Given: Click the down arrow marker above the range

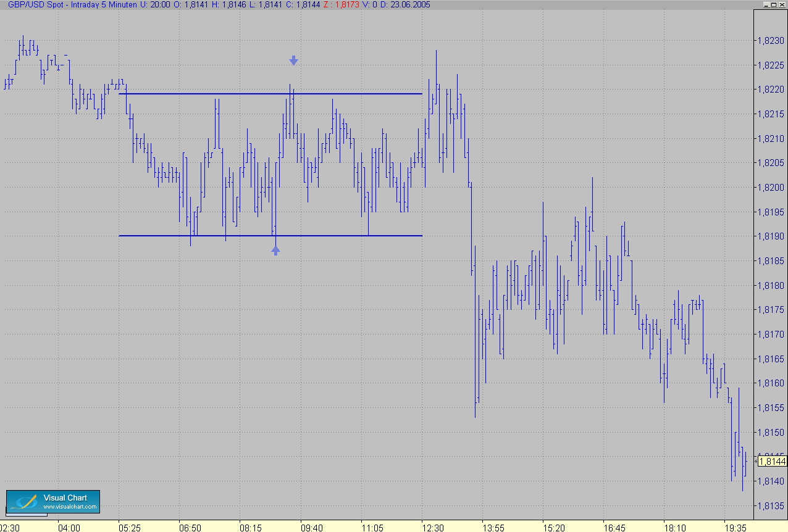Looking at the screenshot, I should pyautogui.click(x=294, y=60).
